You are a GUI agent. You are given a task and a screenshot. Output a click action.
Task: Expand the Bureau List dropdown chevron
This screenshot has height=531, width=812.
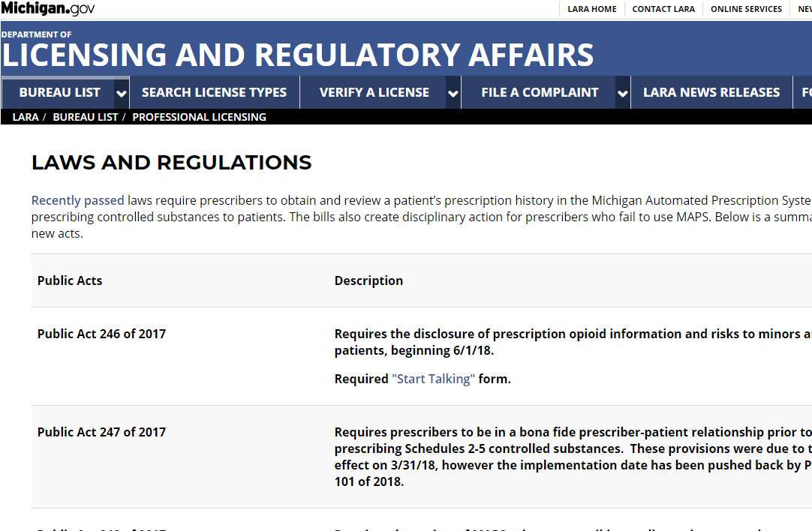[122, 93]
